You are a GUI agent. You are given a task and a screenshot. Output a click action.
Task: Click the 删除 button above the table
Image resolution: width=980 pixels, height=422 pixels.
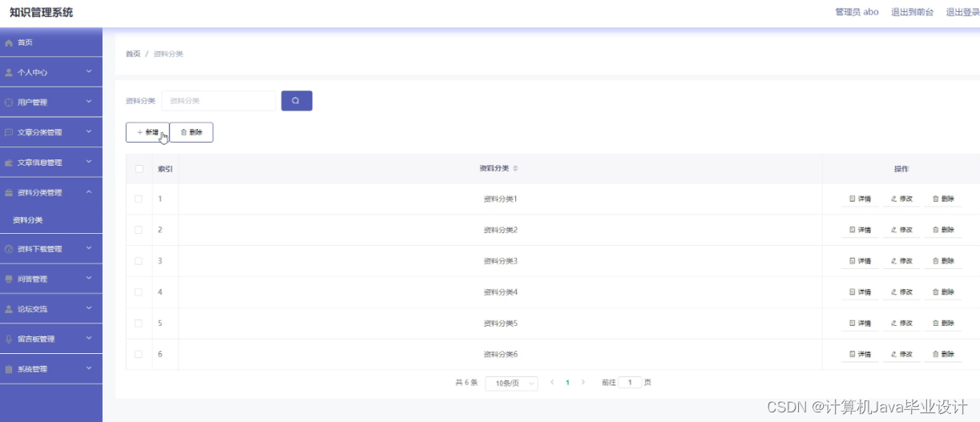(x=192, y=132)
